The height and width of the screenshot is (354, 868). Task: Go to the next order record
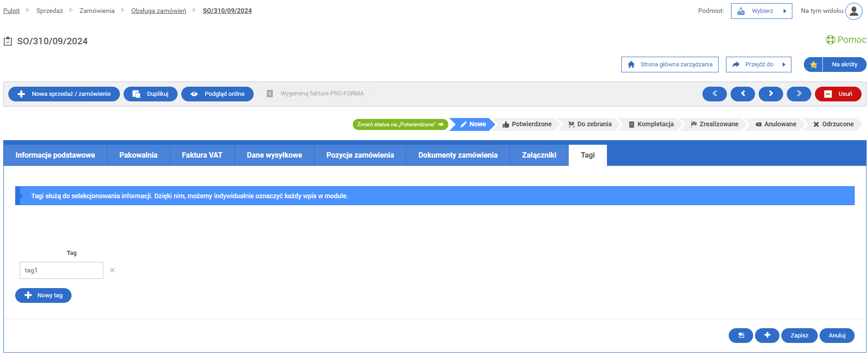770,94
